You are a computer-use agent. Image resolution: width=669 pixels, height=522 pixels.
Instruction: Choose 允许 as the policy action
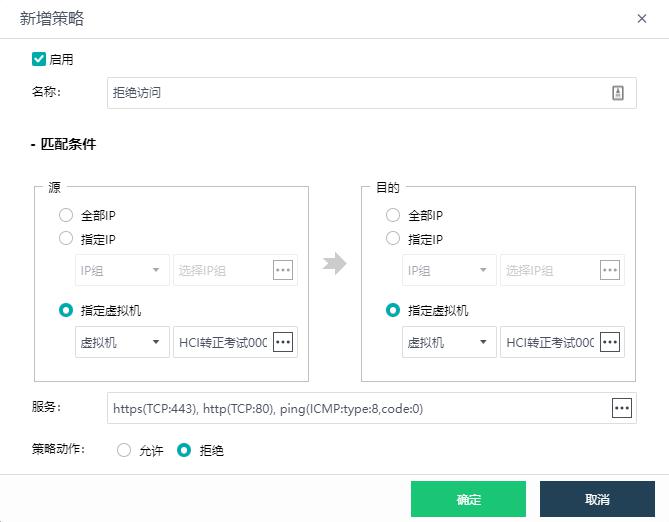124,450
